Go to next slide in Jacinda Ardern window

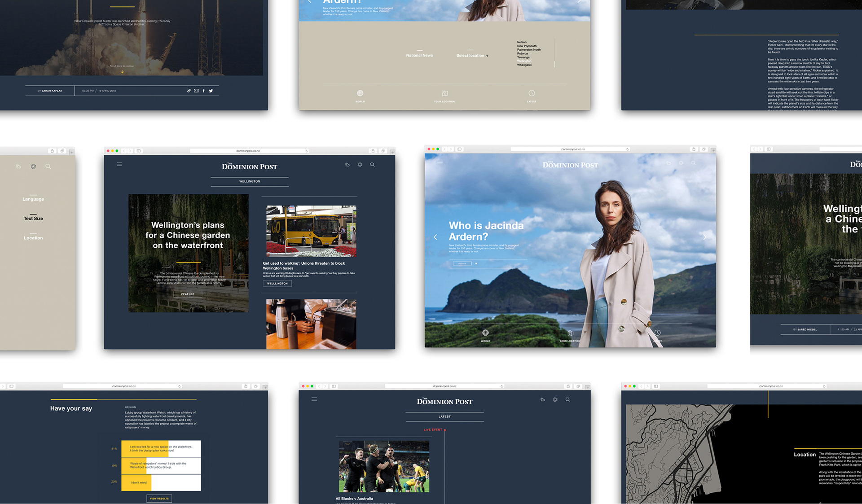[705, 237]
